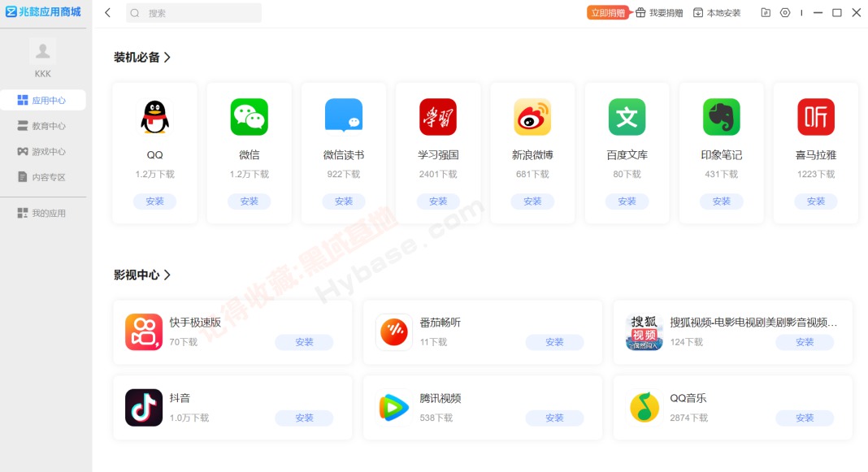Click the 搜狐视频-电影电视剧 title text
868x472 pixels.
pyautogui.click(x=753, y=323)
